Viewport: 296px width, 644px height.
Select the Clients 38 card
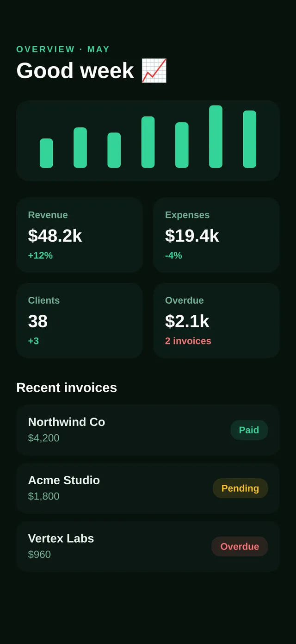(80, 321)
